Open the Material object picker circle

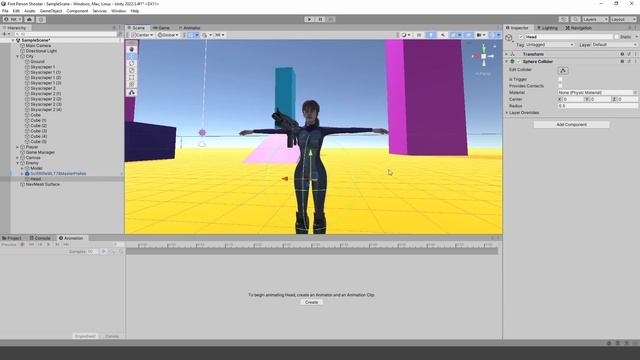point(635,93)
